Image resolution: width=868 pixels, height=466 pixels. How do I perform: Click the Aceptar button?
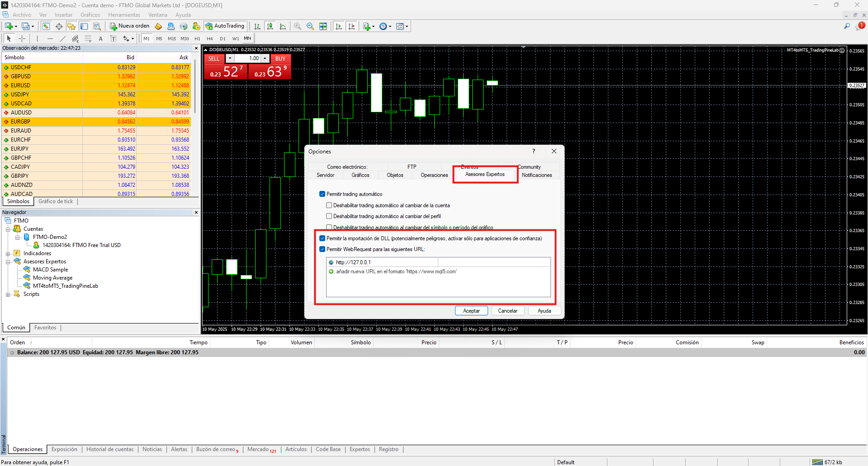tap(471, 311)
